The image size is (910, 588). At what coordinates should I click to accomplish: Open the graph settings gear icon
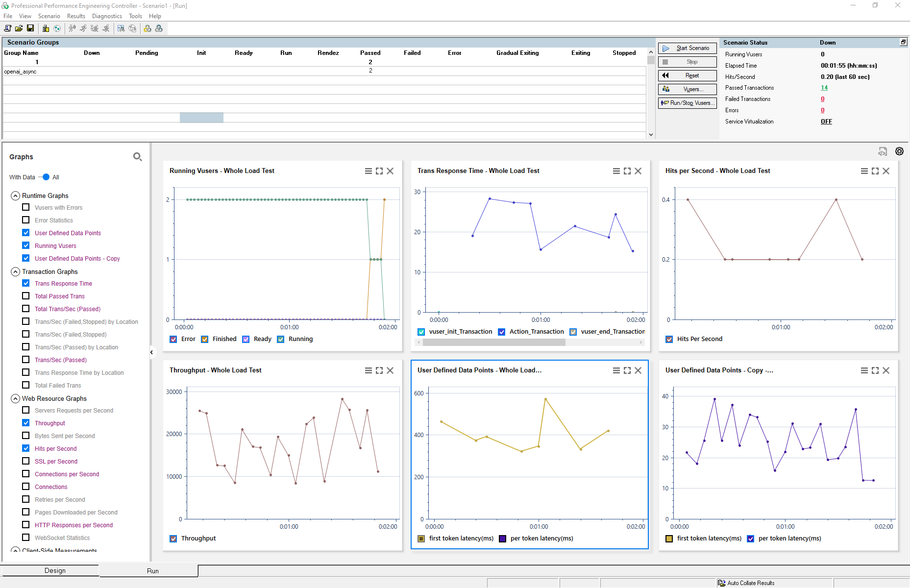(899, 151)
